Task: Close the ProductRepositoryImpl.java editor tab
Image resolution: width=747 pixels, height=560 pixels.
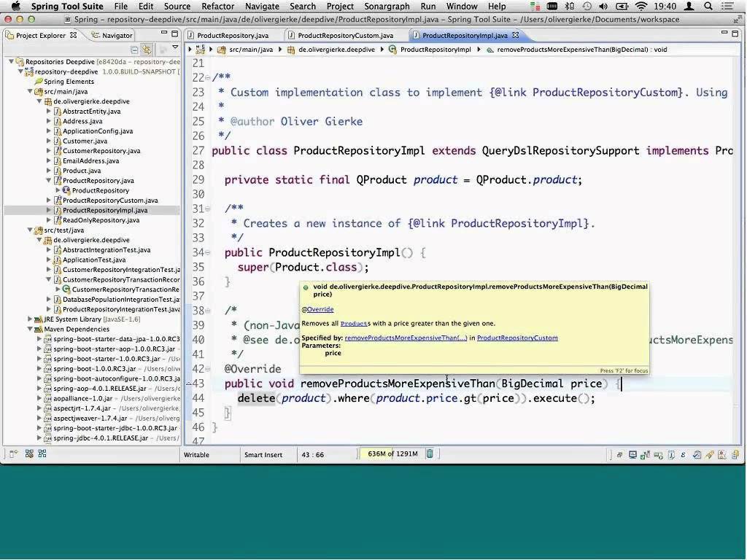Action: tap(516, 35)
